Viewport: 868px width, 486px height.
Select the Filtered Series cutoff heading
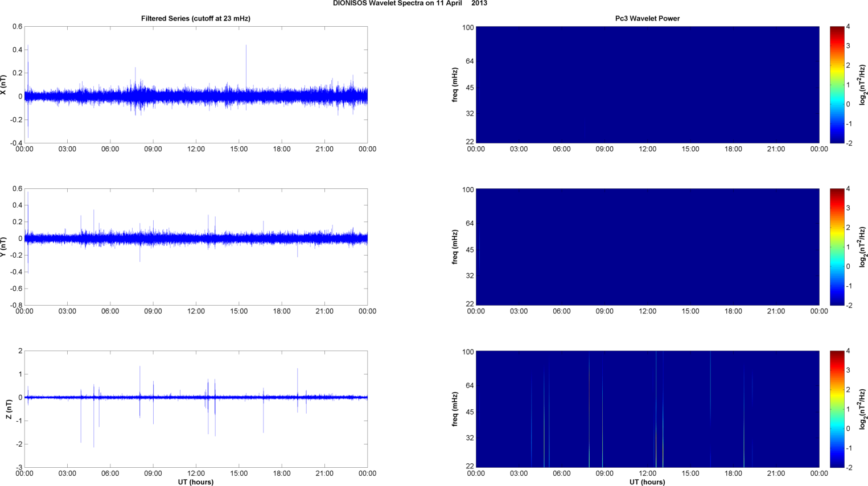[196, 18]
